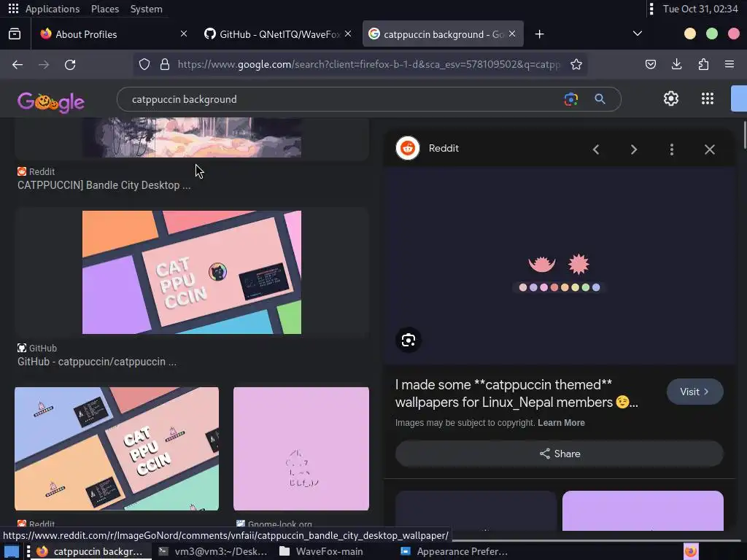The height and width of the screenshot is (560, 747).
Task: Show next image in preview panel
Action: 634,149
